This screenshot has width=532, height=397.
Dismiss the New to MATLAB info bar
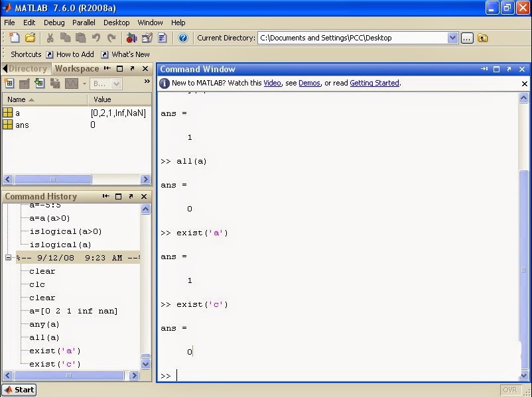click(525, 84)
